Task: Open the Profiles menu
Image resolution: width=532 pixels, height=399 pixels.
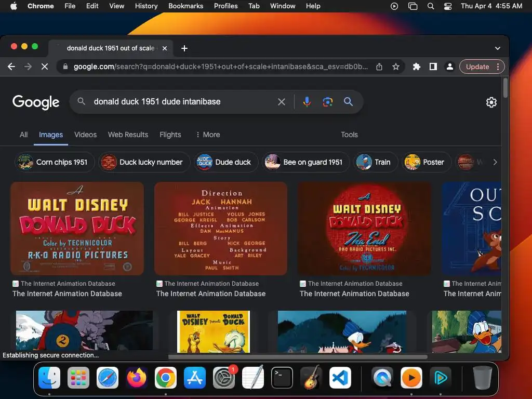Action: [225, 6]
